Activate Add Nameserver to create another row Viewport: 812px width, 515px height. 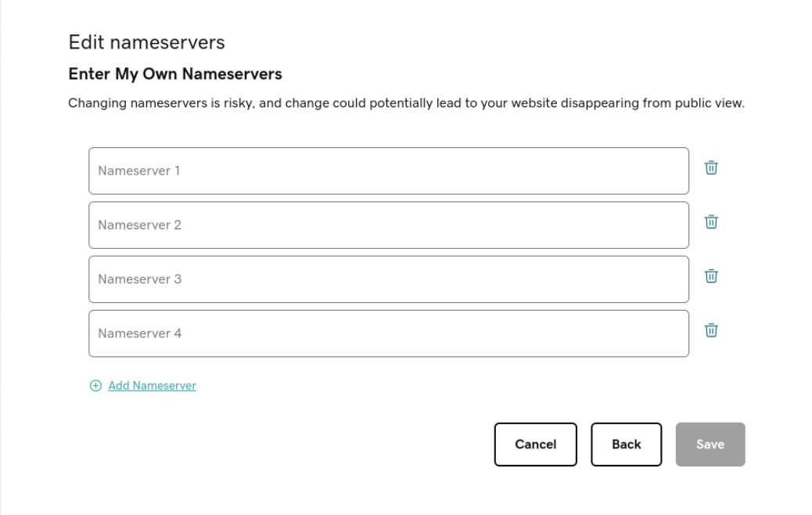152,385
